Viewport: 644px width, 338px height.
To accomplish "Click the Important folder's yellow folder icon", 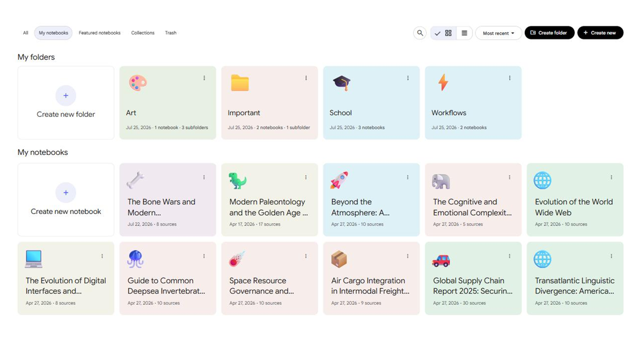I will pos(240,83).
